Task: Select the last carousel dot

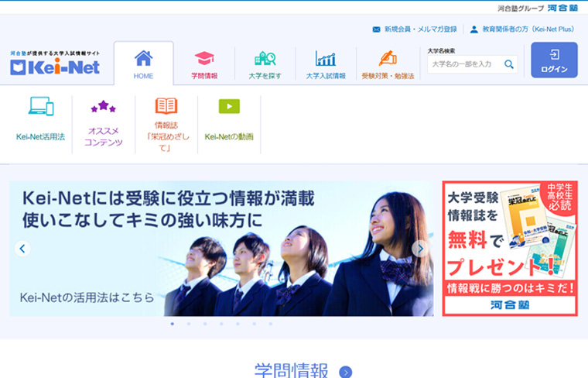Action: (270, 324)
